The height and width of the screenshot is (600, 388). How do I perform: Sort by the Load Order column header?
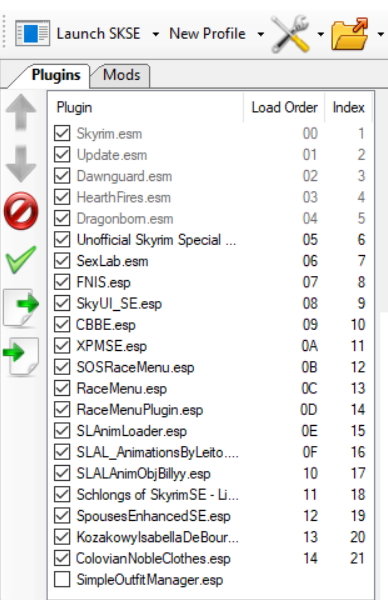pos(285,108)
